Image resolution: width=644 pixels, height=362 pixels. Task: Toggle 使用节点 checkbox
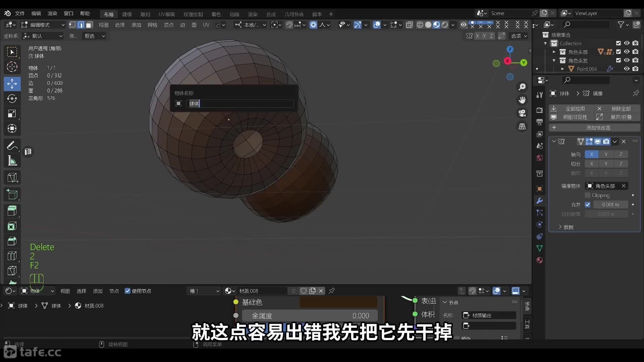[127, 291]
